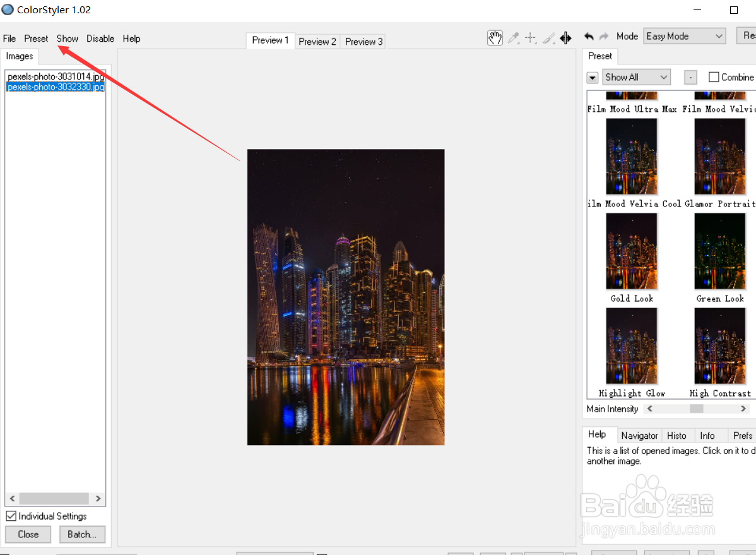This screenshot has height=555, width=756.
Task: Select the Images tab
Action: click(x=20, y=56)
